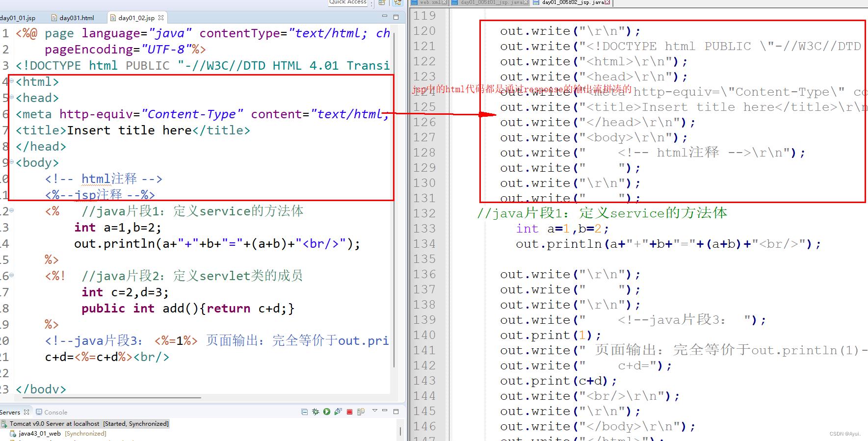Click the Servers view vertical scrollbar
Screen dimensions: 868x441
pos(400,431)
